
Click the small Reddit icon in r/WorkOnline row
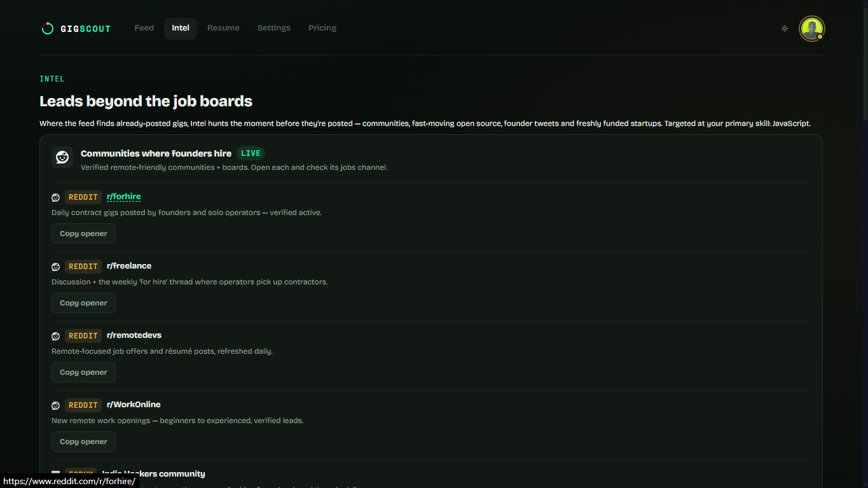click(56, 405)
